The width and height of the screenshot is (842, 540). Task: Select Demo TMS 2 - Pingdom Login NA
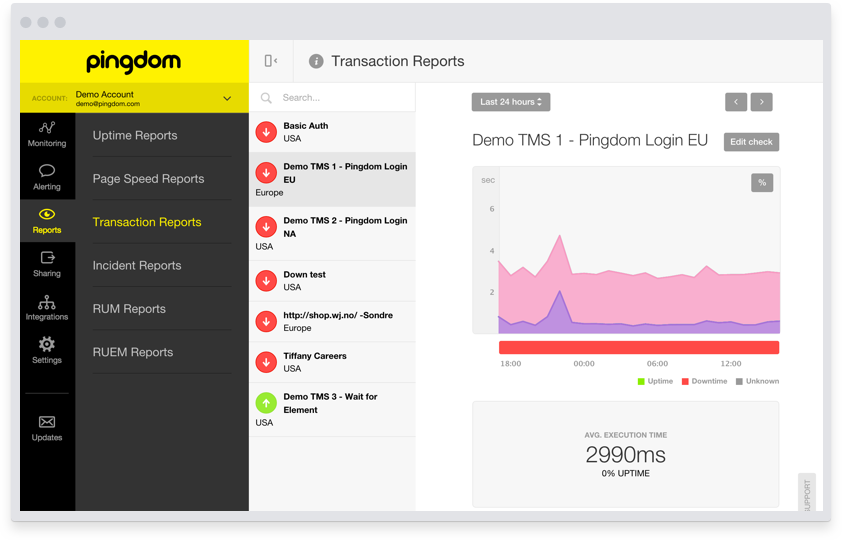332,233
